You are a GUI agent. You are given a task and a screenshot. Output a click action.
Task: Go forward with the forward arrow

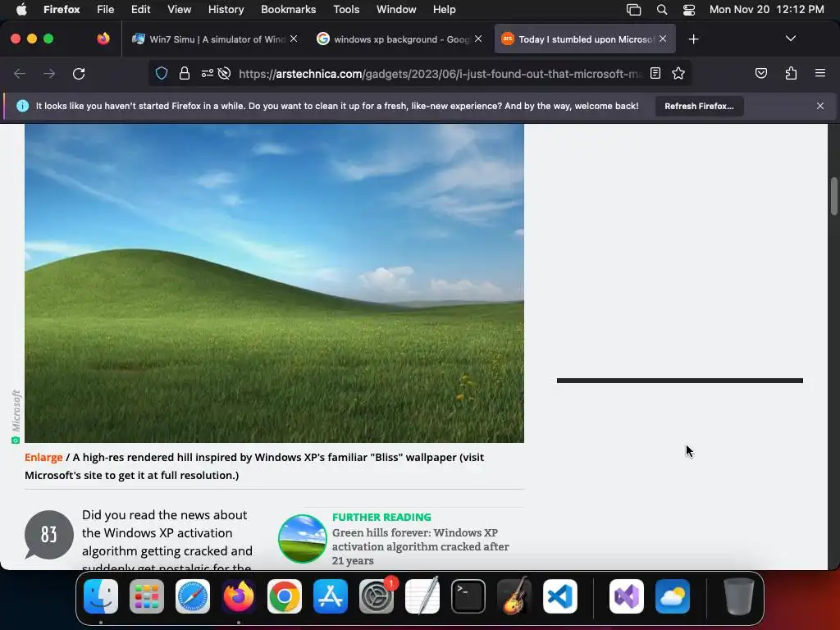pos(49,73)
